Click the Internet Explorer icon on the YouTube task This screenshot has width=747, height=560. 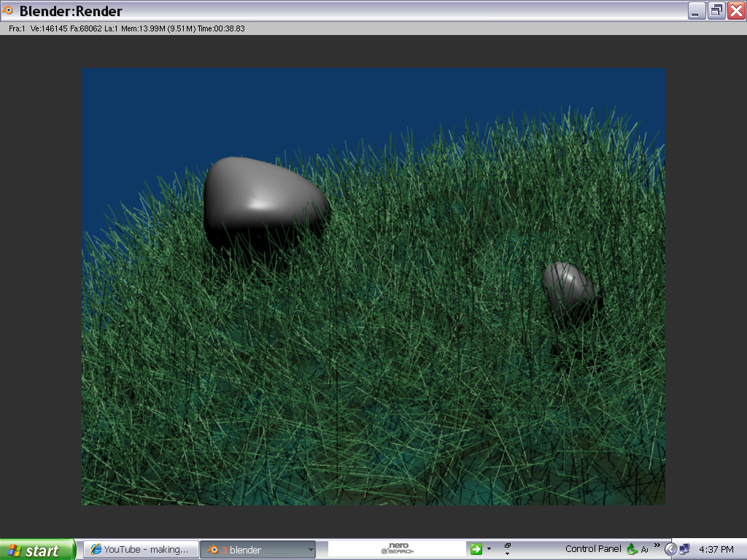tap(95, 550)
